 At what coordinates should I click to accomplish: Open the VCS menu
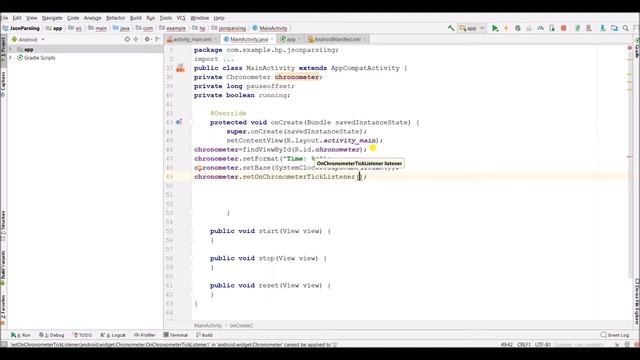tap(181, 18)
